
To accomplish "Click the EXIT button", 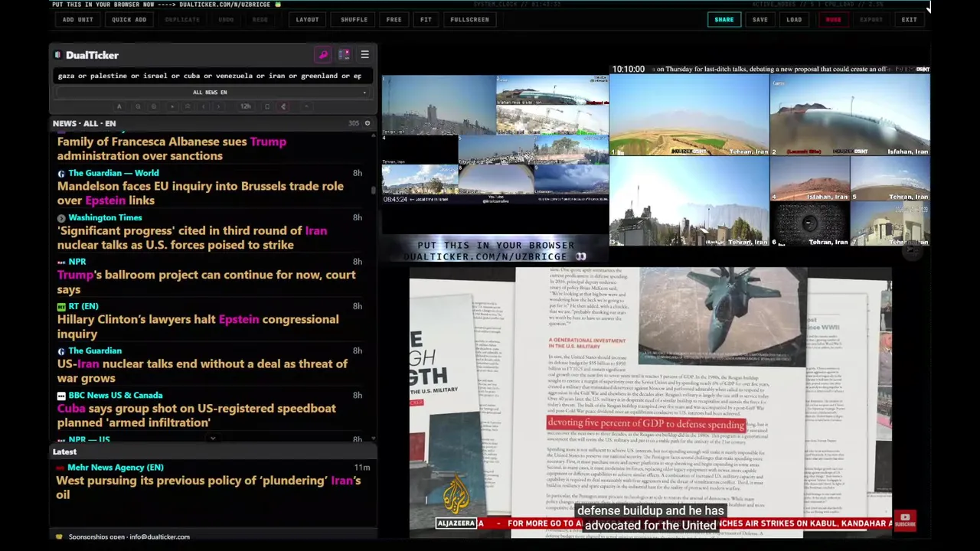I will (x=910, y=20).
